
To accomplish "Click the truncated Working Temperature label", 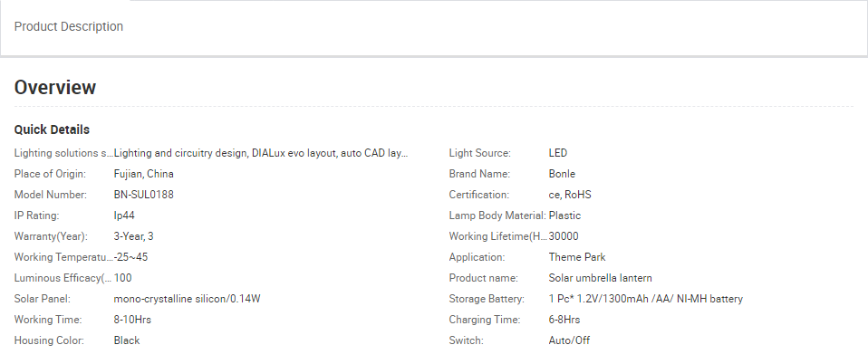I will click(x=63, y=257).
